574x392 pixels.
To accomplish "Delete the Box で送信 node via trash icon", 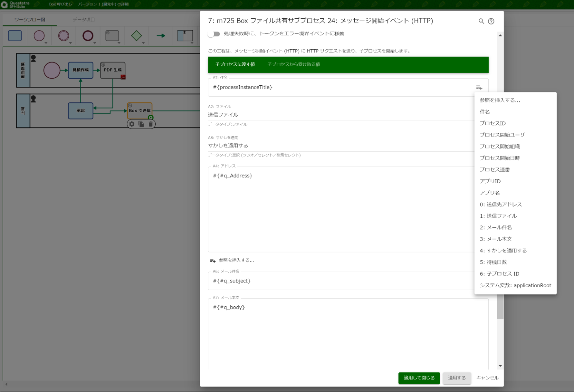I will pos(150,124).
